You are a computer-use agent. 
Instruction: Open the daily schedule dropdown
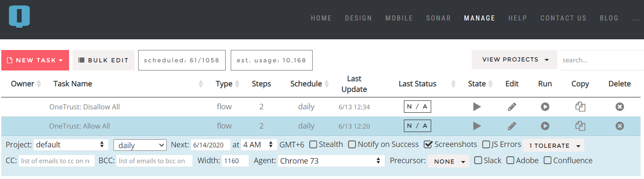pyautogui.click(x=140, y=145)
